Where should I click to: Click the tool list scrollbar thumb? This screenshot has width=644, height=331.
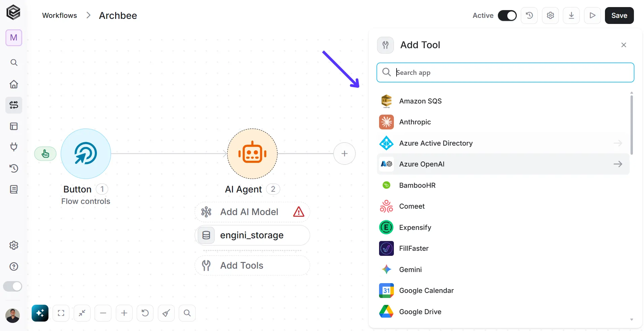632,125
